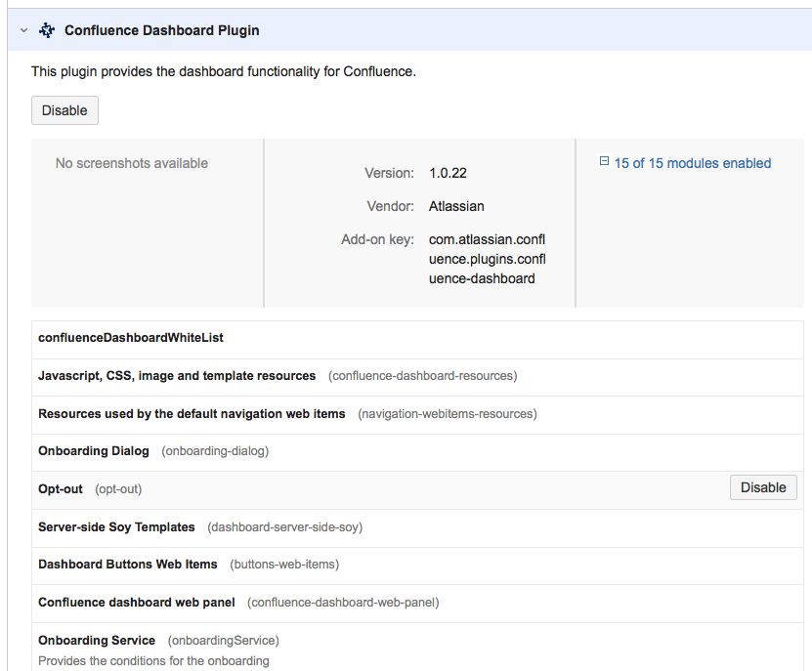Screen dimensions: 812x671
Task: Click the (opt-out) module key
Action: [118, 489]
